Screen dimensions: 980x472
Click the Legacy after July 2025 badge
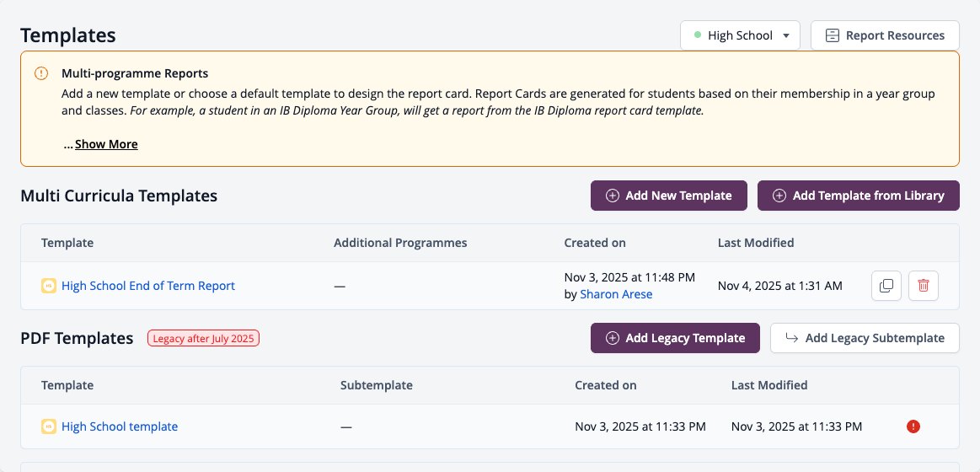(x=203, y=338)
